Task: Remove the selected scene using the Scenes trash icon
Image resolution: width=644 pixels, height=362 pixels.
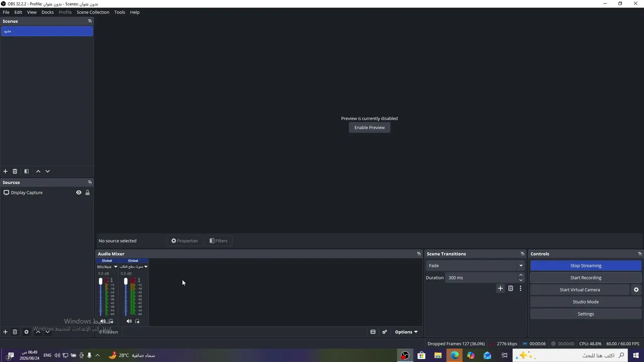Action: pos(15,171)
